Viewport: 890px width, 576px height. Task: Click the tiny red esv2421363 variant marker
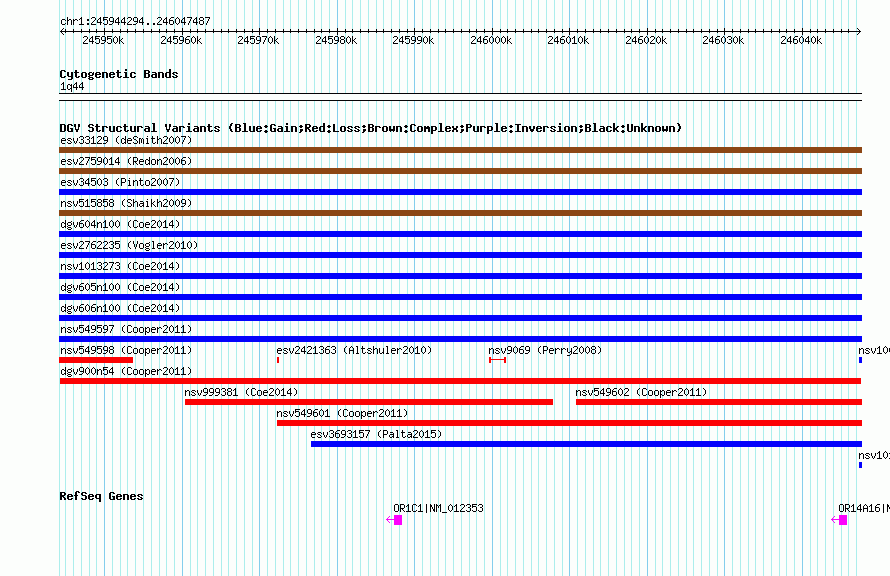[x=278, y=360]
